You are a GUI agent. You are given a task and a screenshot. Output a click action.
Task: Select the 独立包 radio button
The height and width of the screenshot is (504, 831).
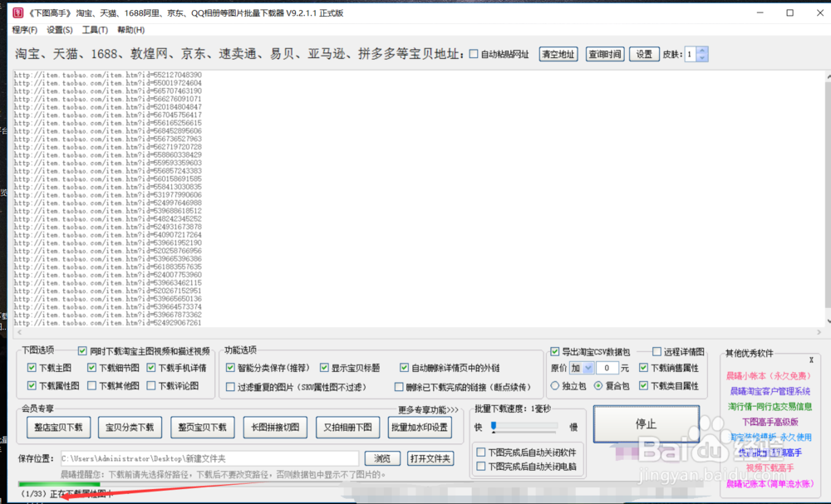[555, 385]
